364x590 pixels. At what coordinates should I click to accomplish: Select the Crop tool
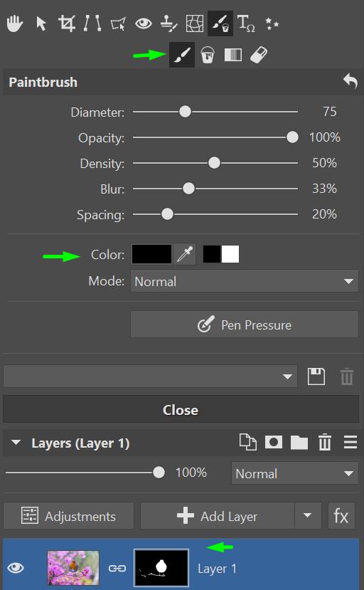tap(67, 23)
